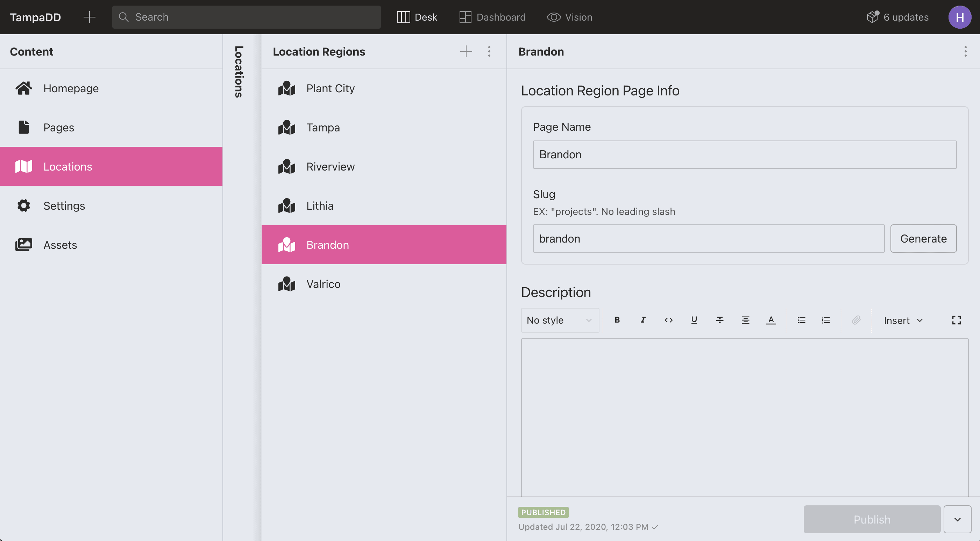Toggle underline formatting in the editor
Viewport: 980px width, 541px height.
pyautogui.click(x=694, y=320)
